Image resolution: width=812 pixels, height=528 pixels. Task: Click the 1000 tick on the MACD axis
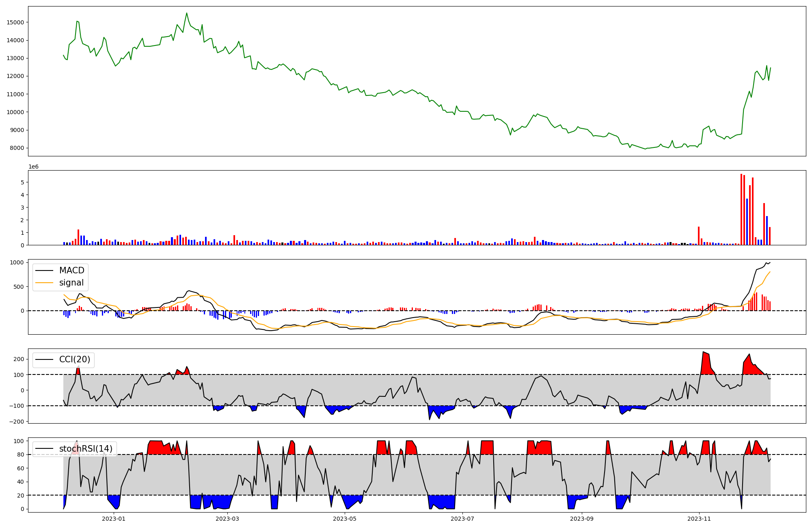(x=17, y=262)
